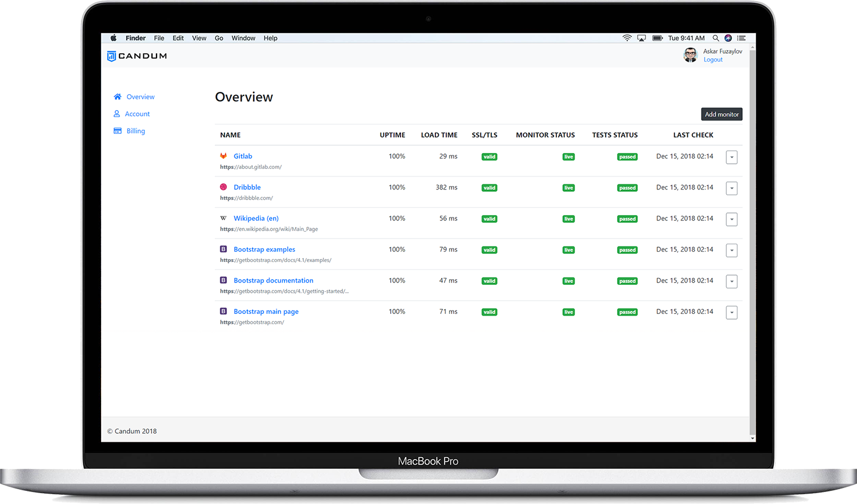Screen dimensions: 857x504
Task: Open the Notification Center list icon
Action: [x=742, y=38]
